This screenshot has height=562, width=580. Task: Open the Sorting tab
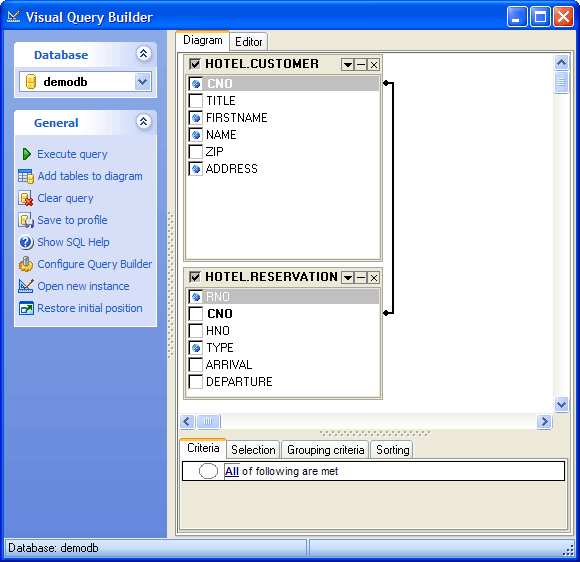pos(392,450)
